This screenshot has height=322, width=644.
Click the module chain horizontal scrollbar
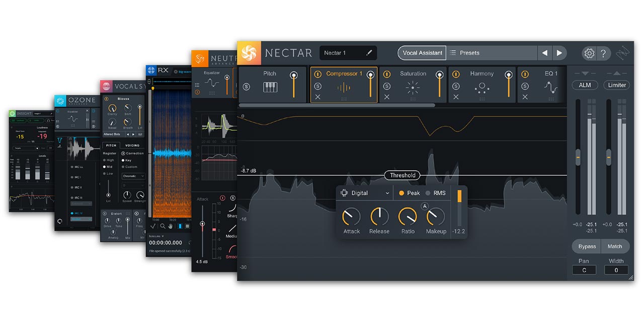click(x=337, y=105)
